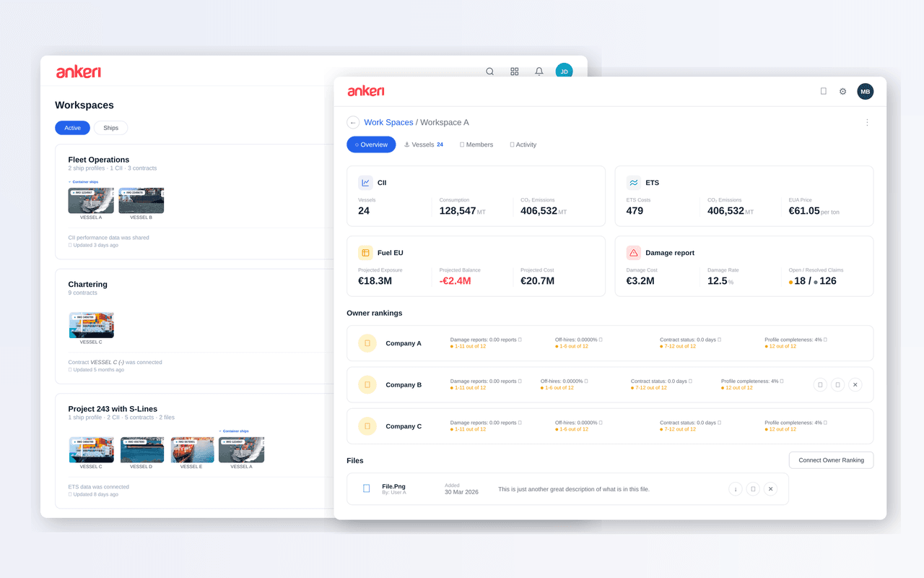Viewport: 924px width, 578px height.
Task: Download File.Png using its download icon
Action: click(x=736, y=488)
